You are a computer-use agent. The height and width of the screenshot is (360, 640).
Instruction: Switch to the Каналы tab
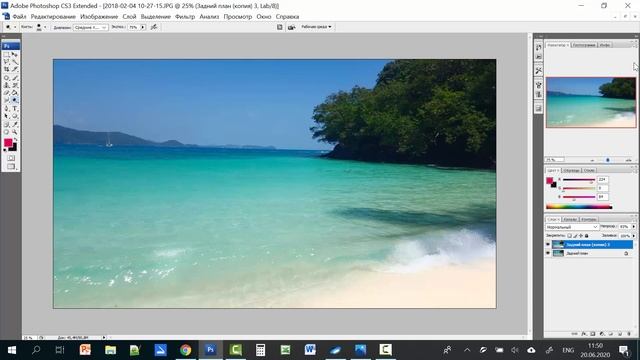[x=570, y=219]
